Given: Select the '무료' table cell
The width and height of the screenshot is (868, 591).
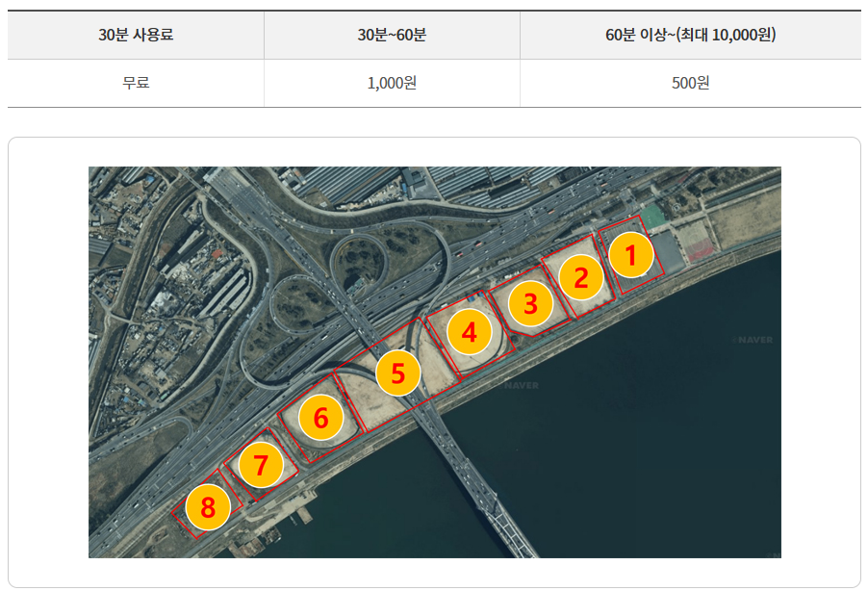Looking at the screenshot, I should [136, 83].
